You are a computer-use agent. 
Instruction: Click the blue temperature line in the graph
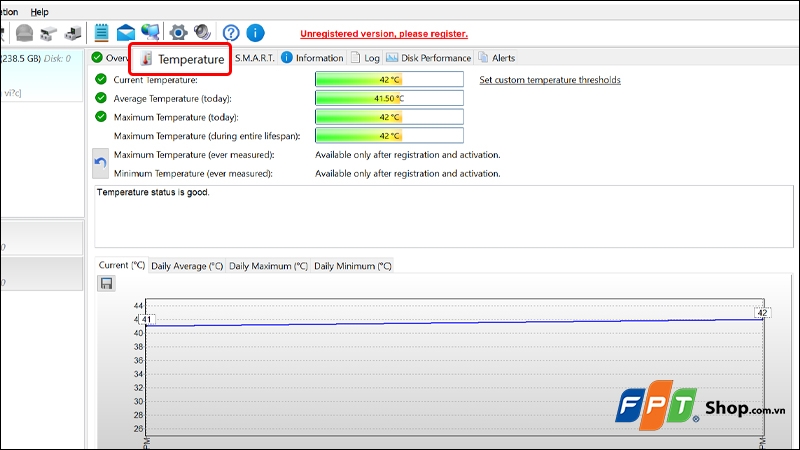point(454,322)
